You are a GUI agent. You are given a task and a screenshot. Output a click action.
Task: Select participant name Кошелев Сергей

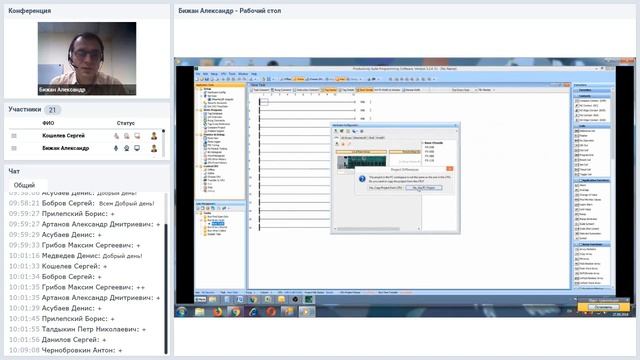point(64,136)
